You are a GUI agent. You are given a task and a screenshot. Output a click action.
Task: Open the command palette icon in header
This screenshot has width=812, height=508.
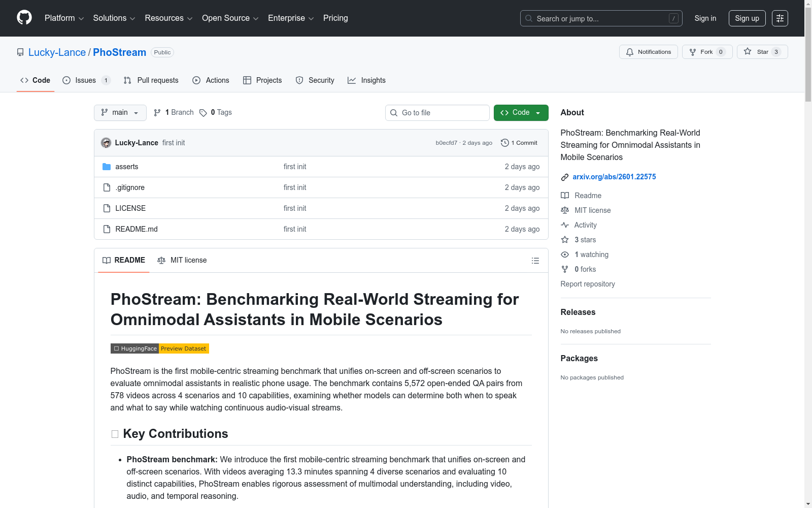click(x=780, y=18)
